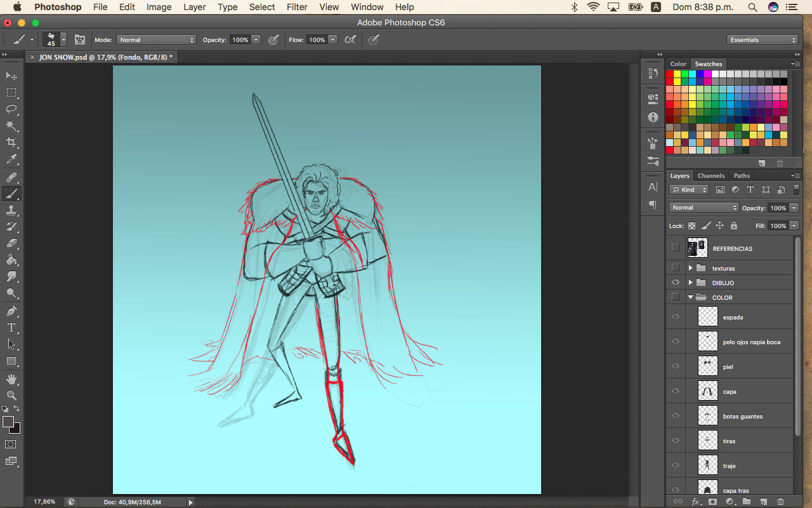Pick the pure yellow swatch in Swatches
Viewport: 812px width, 508px height.
tap(678, 74)
